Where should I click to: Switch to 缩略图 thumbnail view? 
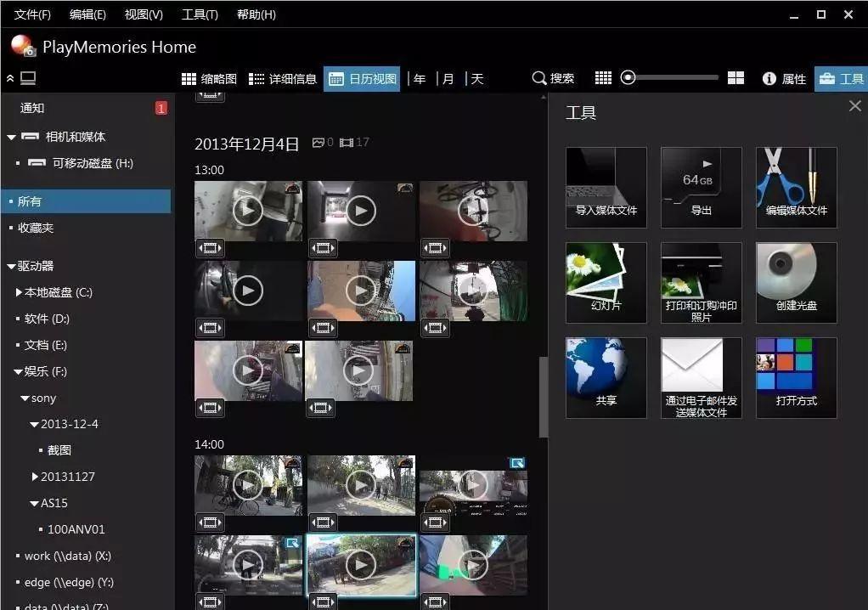[x=209, y=79]
